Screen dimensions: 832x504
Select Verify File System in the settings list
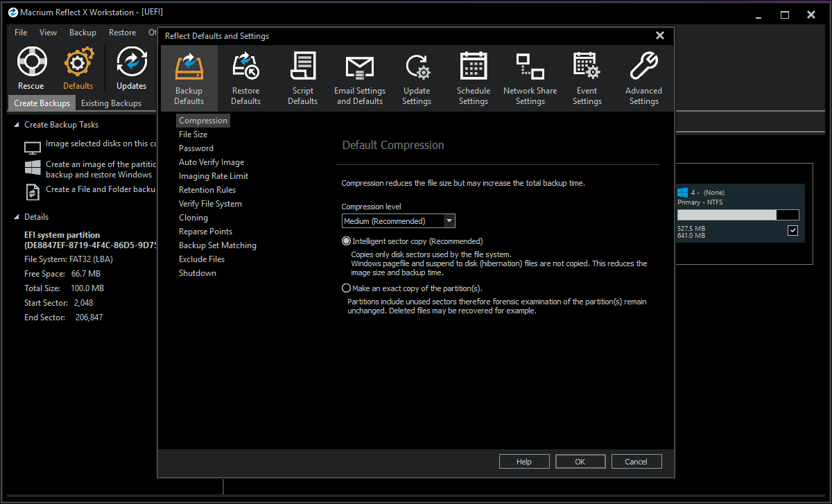tap(211, 204)
